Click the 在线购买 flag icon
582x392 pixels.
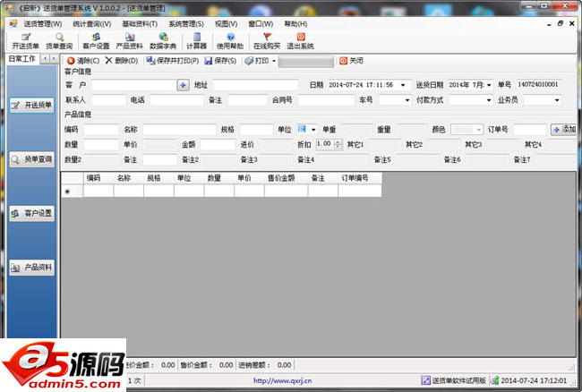pyautogui.click(x=267, y=40)
